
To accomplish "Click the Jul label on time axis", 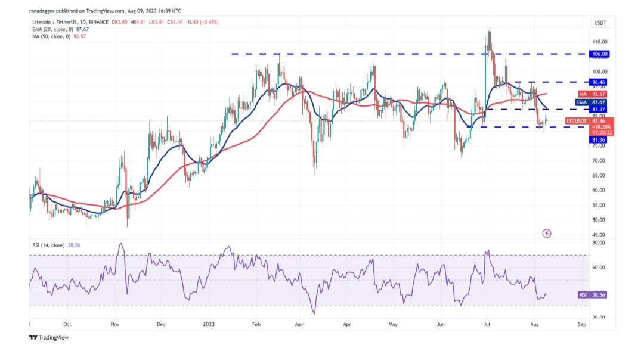I will 487,325.
